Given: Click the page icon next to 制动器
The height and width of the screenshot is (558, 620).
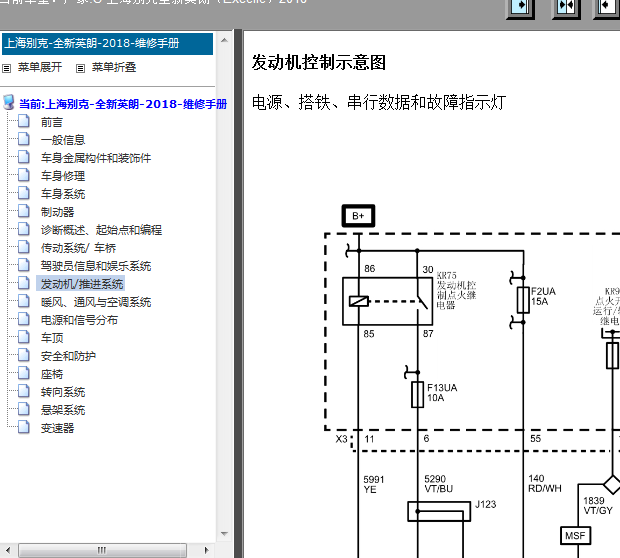Looking at the screenshot, I should 24,210.
